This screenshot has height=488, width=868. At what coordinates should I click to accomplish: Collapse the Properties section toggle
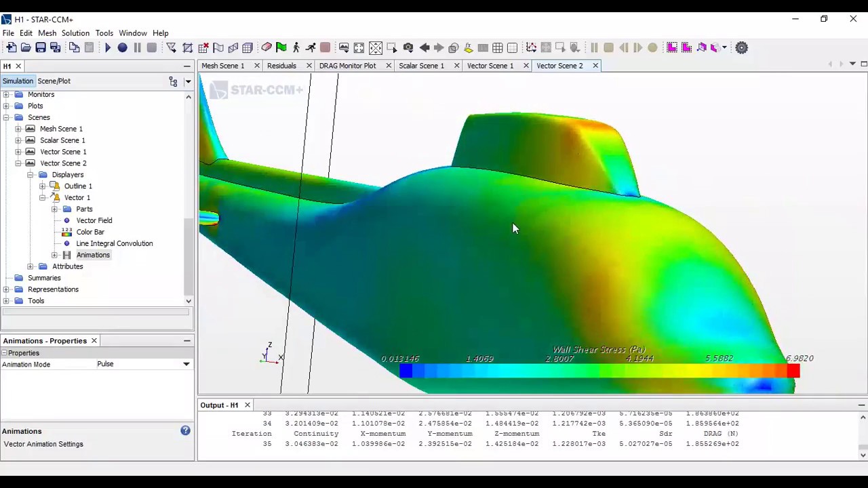4,353
